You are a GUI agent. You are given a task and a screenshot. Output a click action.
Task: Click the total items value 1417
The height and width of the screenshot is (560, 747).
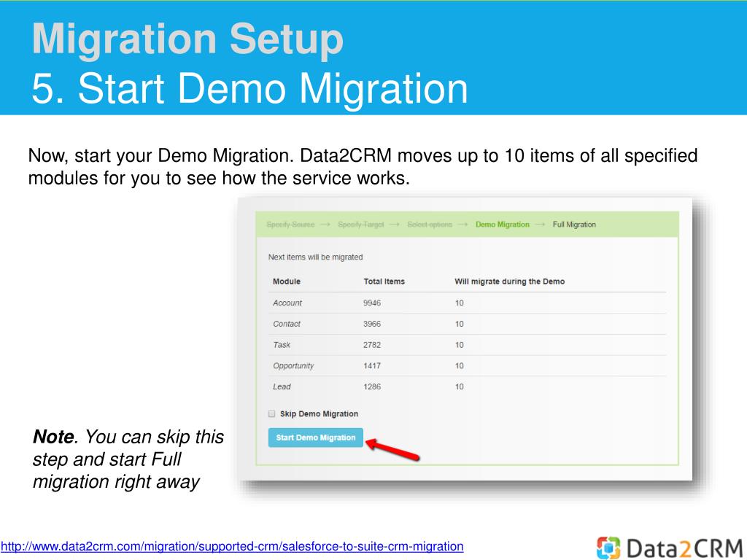[372, 366]
